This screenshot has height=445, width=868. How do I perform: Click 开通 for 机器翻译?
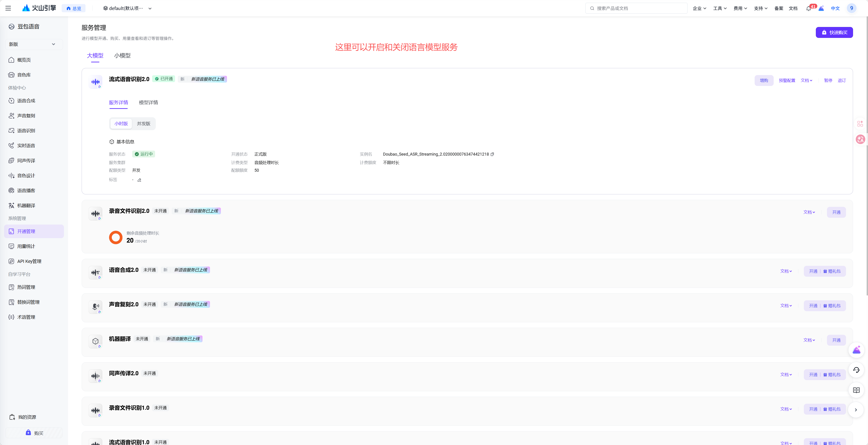[836, 340]
